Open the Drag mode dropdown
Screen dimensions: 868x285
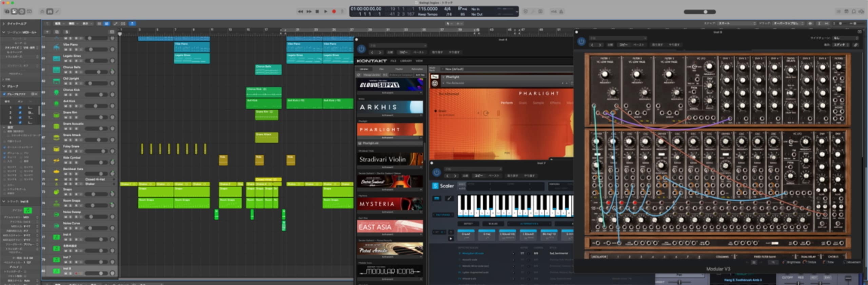coord(788,23)
